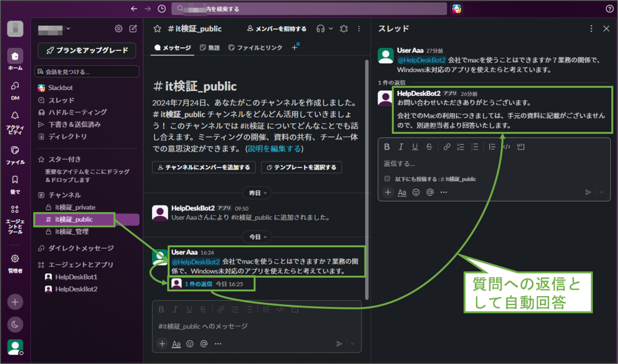The height and width of the screenshot is (364, 618).
Task: Click the plus circle in the left rail
Action: click(x=15, y=302)
